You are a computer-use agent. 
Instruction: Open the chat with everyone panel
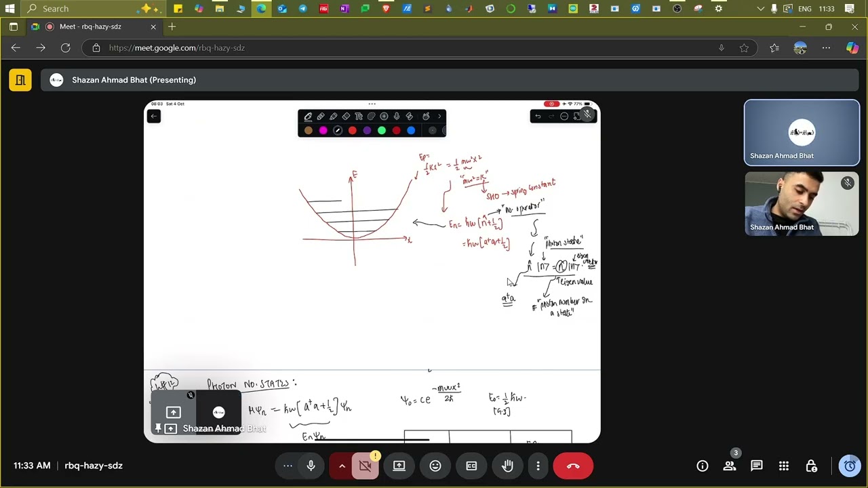click(757, 466)
